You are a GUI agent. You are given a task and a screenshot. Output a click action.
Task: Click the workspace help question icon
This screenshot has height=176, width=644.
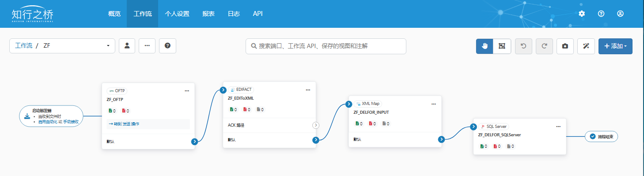click(x=167, y=46)
